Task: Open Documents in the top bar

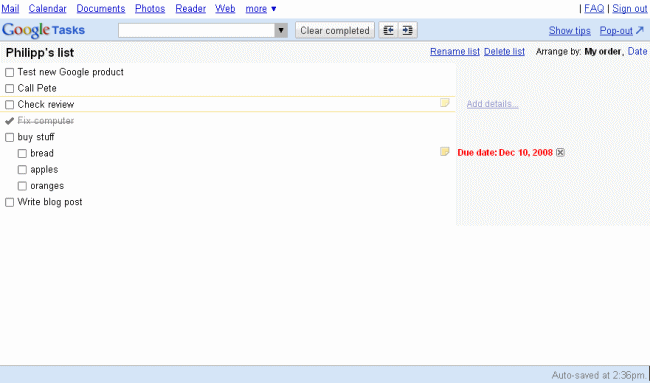Action: 101,9
